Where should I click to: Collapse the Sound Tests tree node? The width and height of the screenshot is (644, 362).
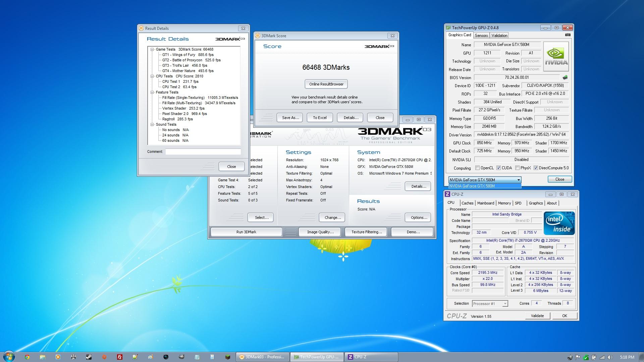tap(152, 124)
